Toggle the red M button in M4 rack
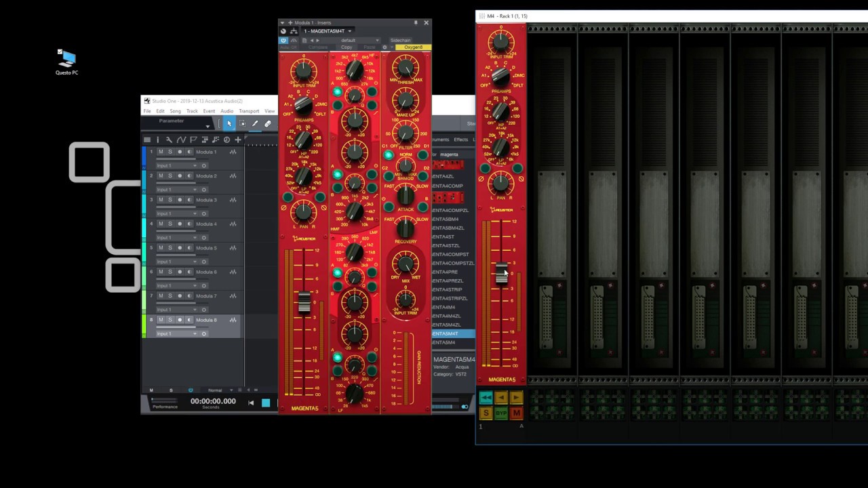868x488 pixels. click(516, 413)
